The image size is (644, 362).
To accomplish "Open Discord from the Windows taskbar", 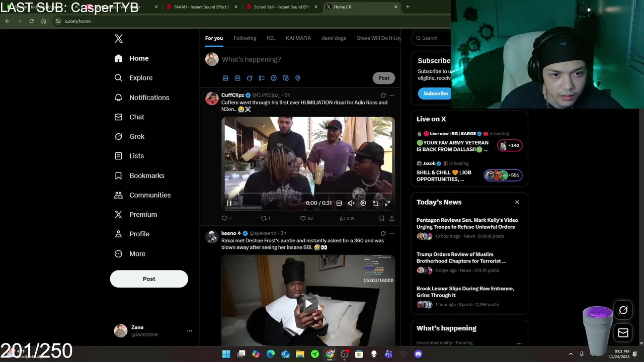I will 418,354.
